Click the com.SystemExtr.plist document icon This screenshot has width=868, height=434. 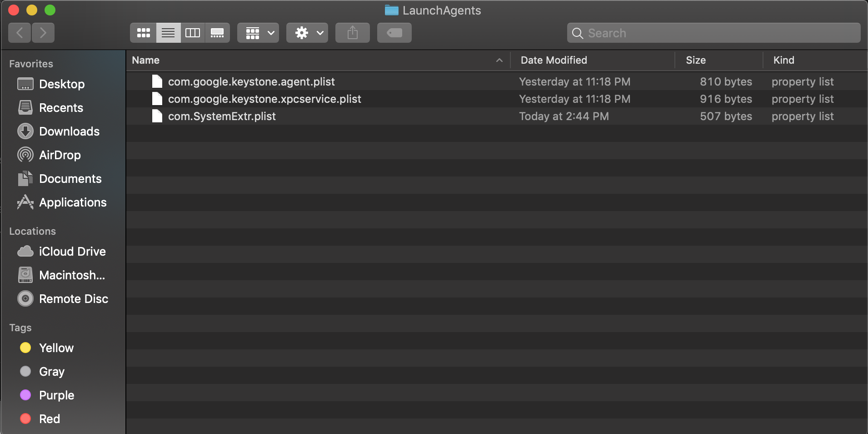pos(157,116)
